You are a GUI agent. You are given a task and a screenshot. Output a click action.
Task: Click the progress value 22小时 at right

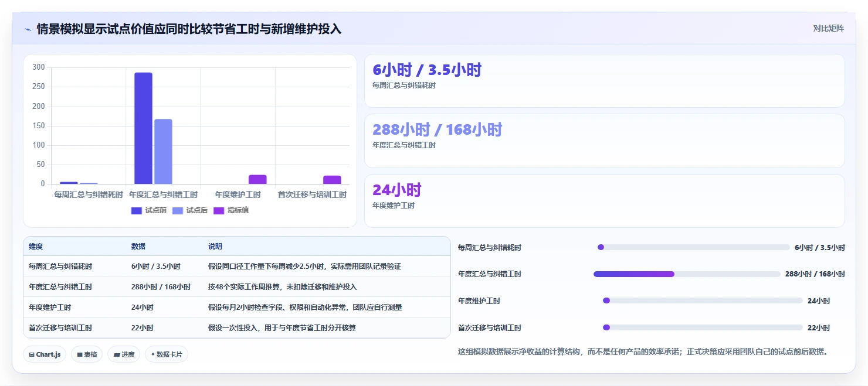point(819,328)
